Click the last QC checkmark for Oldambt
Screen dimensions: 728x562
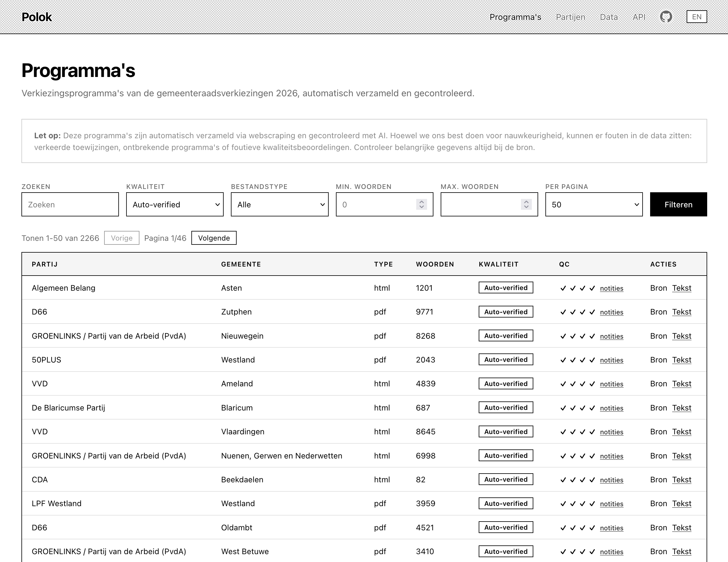pyautogui.click(x=592, y=528)
